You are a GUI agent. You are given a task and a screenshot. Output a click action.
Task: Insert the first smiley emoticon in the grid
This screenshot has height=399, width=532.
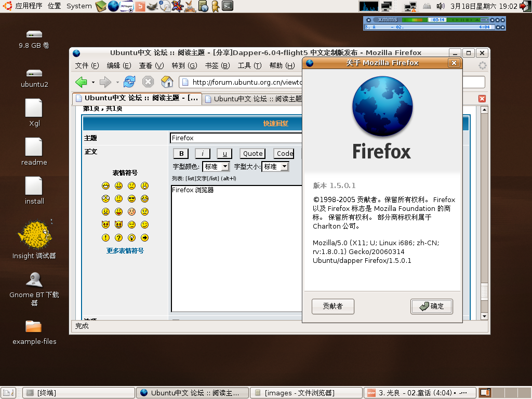pos(105,185)
